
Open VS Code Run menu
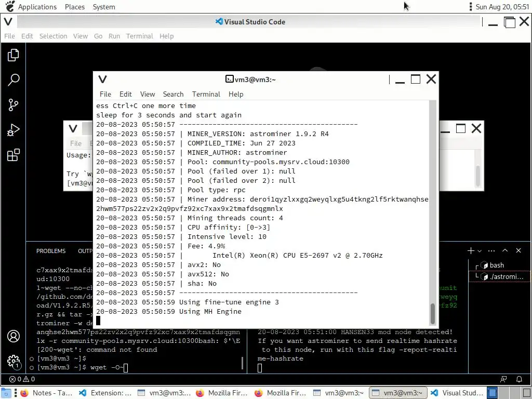(x=114, y=36)
